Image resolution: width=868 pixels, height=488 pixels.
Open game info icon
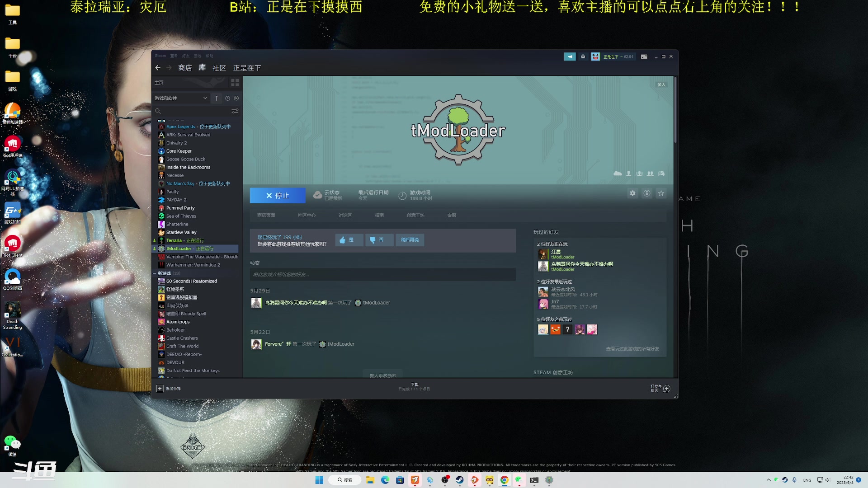click(647, 193)
